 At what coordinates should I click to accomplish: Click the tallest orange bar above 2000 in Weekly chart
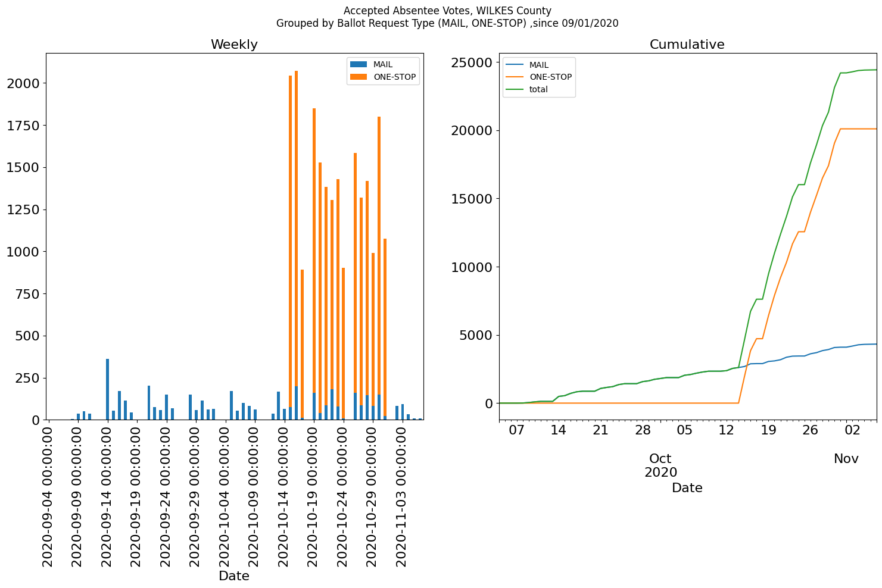coord(296,229)
